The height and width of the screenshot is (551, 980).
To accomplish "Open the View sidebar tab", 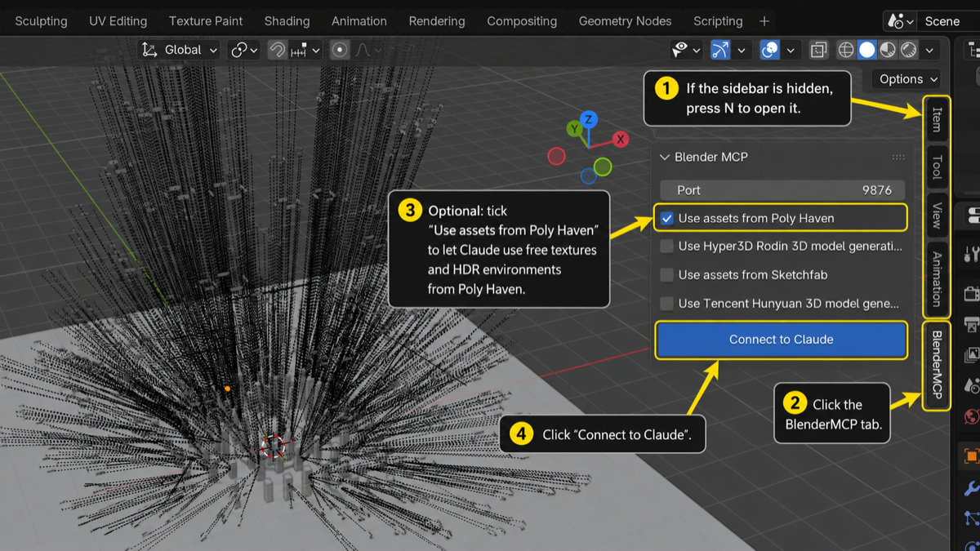I will (937, 215).
